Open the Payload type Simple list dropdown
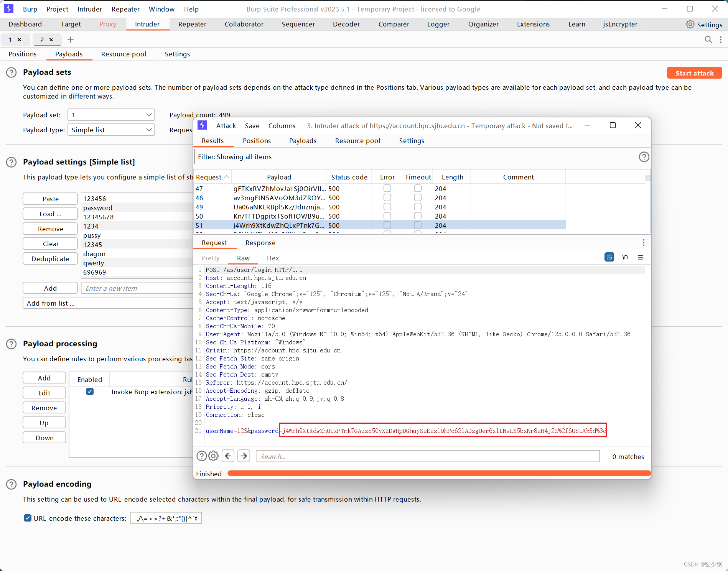 click(x=111, y=130)
